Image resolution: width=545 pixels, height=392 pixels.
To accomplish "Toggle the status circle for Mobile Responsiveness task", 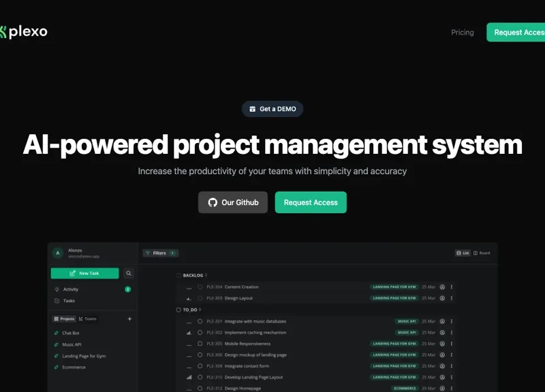I will pos(200,344).
